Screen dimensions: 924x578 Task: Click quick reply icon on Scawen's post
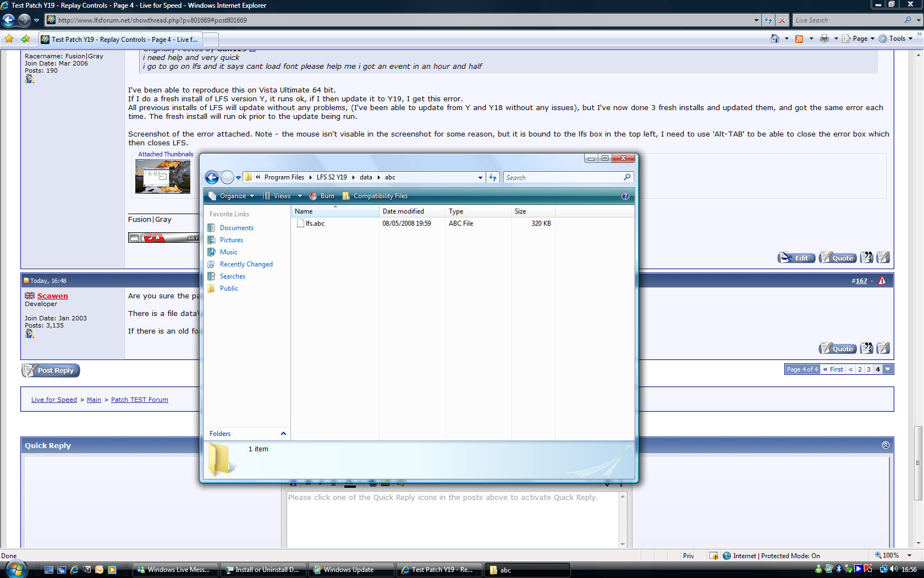(883, 348)
